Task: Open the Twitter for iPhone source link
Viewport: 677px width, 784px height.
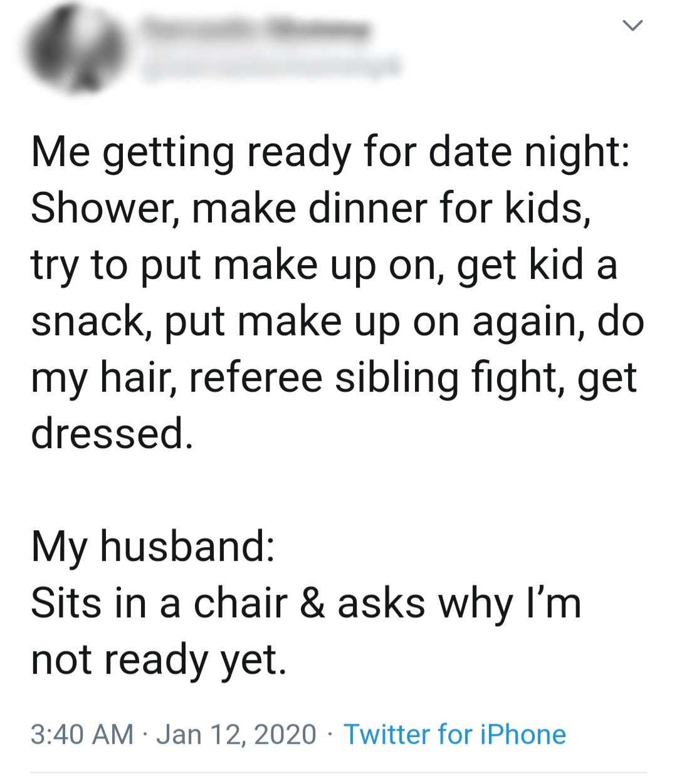Action: tap(454, 734)
